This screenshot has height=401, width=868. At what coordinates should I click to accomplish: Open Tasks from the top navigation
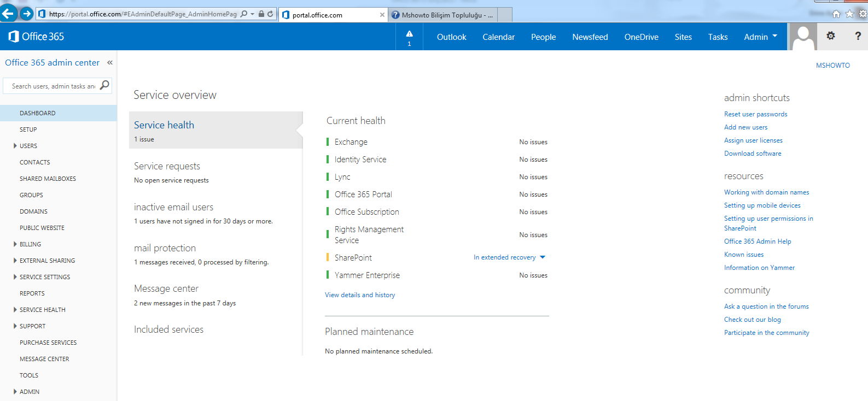pyautogui.click(x=718, y=37)
